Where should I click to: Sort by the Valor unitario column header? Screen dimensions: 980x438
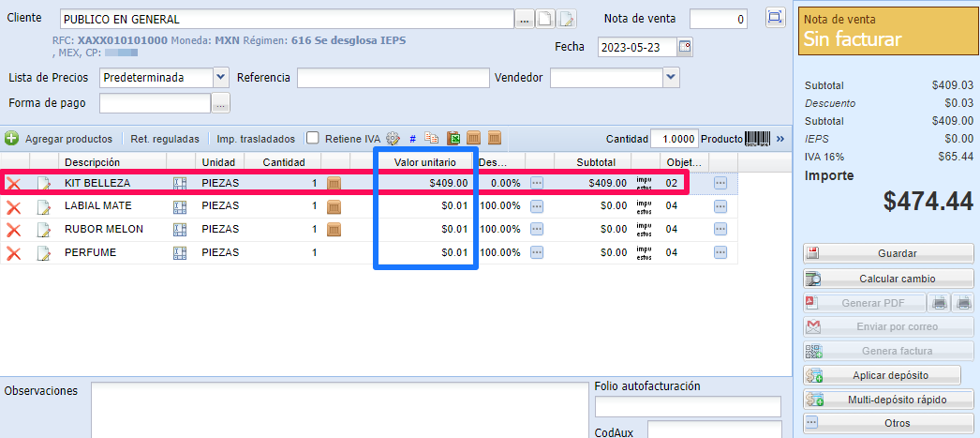424,162
